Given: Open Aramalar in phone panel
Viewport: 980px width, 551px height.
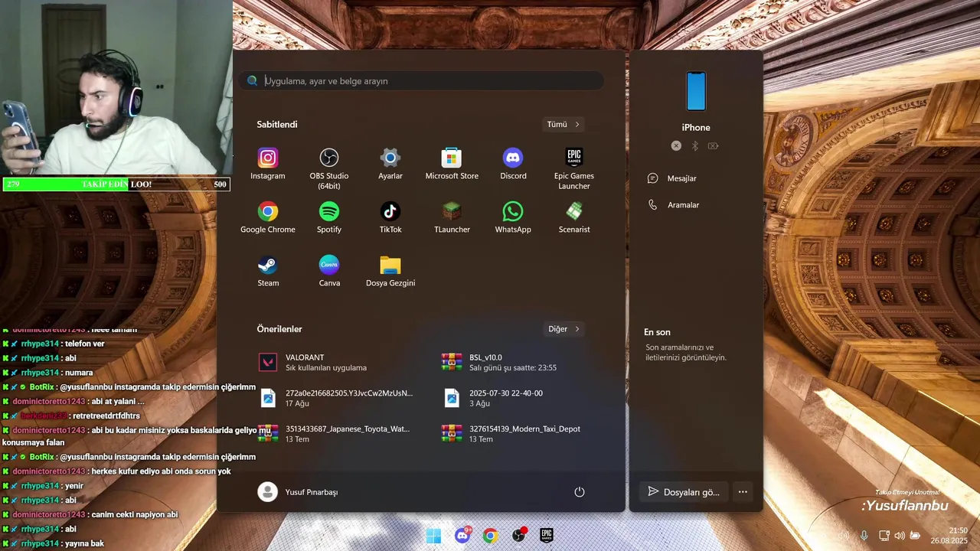Looking at the screenshot, I should (x=696, y=205).
